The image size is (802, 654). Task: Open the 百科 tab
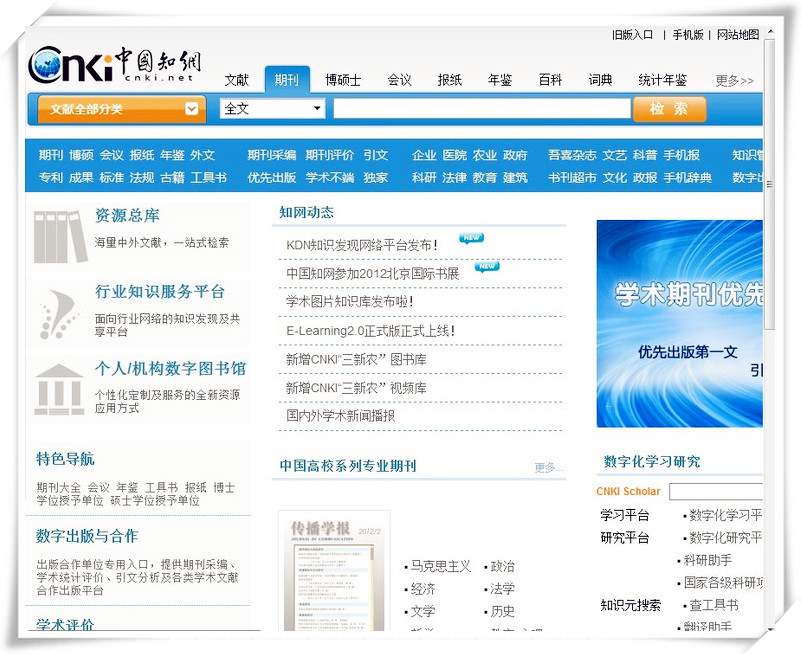(x=550, y=80)
